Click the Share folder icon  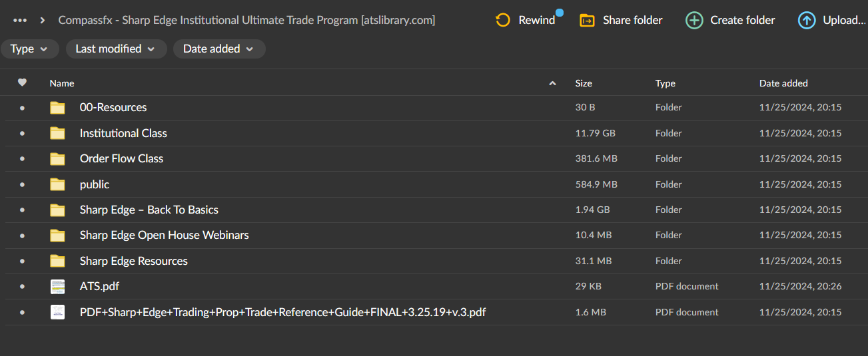(x=587, y=20)
